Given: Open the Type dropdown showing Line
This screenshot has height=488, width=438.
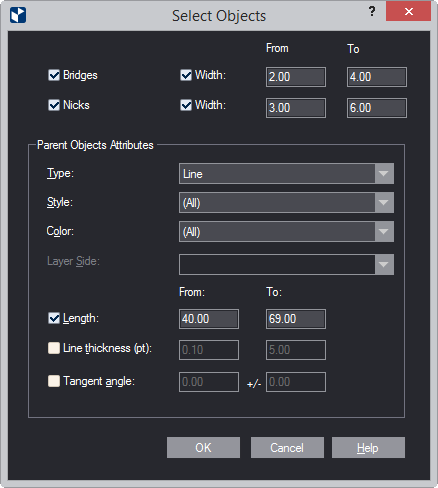Looking at the screenshot, I should pyautogui.click(x=286, y=174).
